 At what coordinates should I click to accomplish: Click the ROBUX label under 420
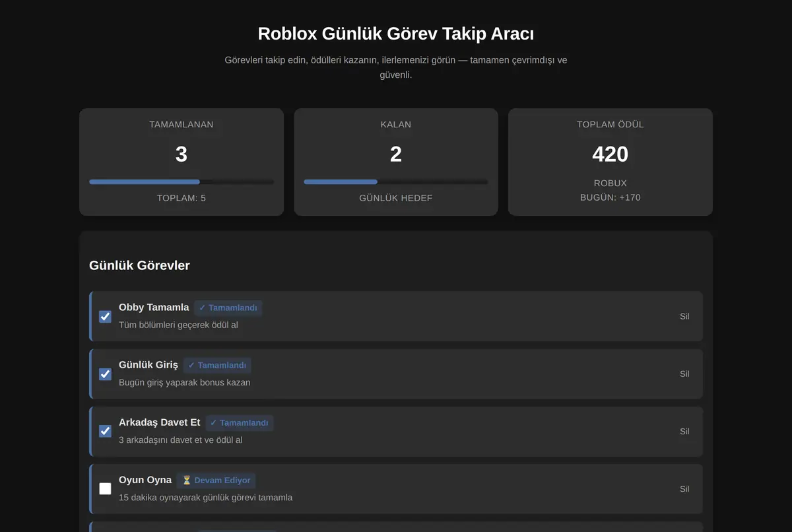pyautogui.click(x=610, y=183)
